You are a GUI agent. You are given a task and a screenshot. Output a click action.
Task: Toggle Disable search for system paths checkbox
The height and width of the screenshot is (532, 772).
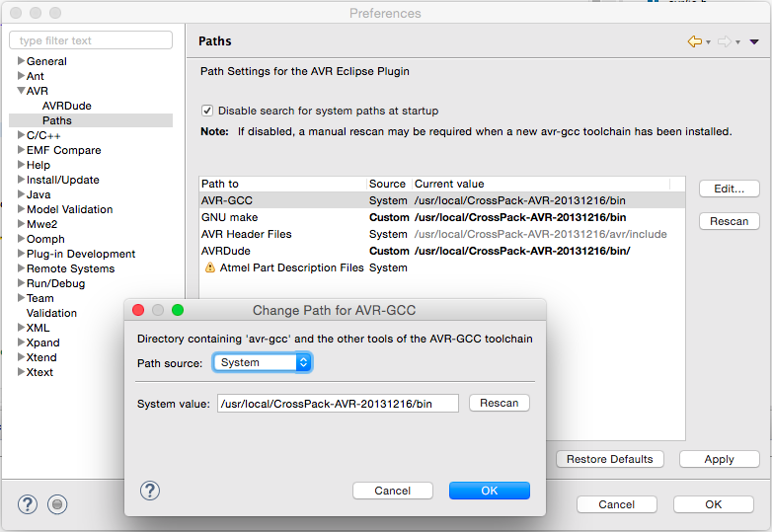tap(207, 111)
